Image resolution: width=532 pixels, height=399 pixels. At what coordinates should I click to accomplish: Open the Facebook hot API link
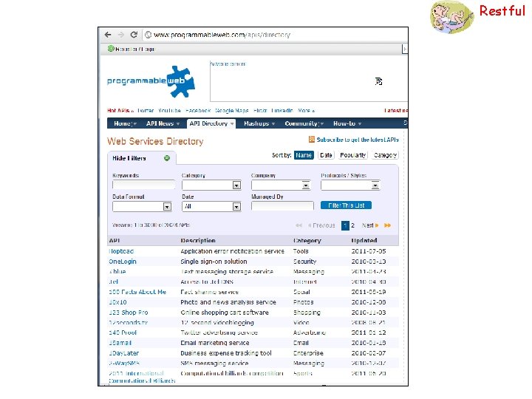[198, 111]
